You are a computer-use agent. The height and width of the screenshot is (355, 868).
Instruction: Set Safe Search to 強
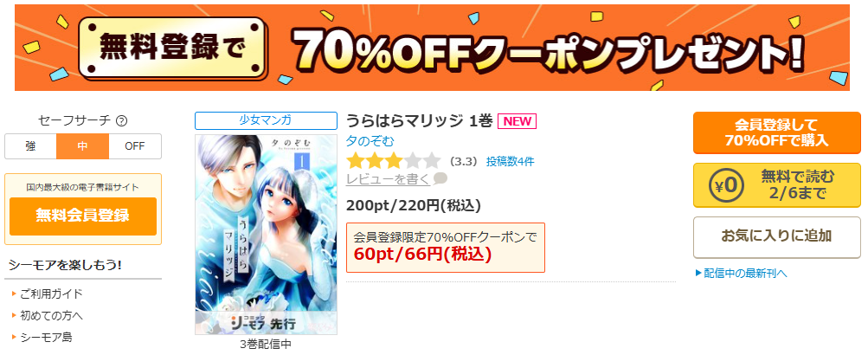(30, 146)
